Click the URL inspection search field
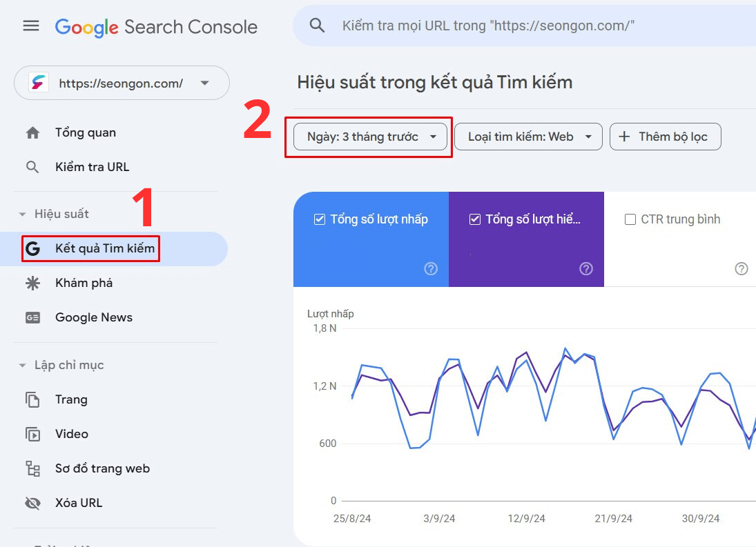Screen dimensions: 756x547 click(x=525, y=26)
